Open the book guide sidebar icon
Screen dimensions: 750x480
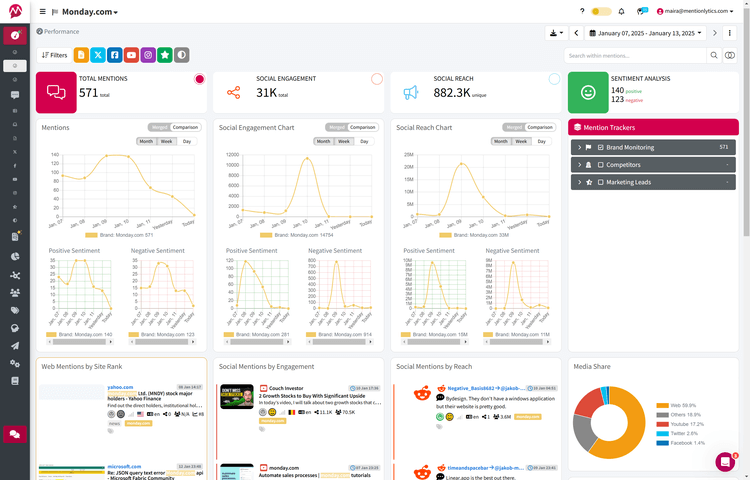[x=15, y=381]
